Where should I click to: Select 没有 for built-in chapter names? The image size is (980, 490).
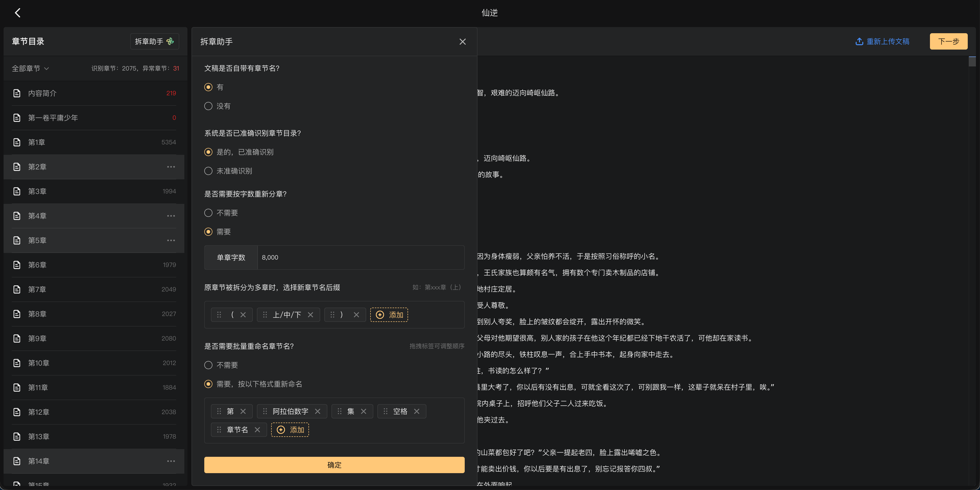tap(208, 106)
